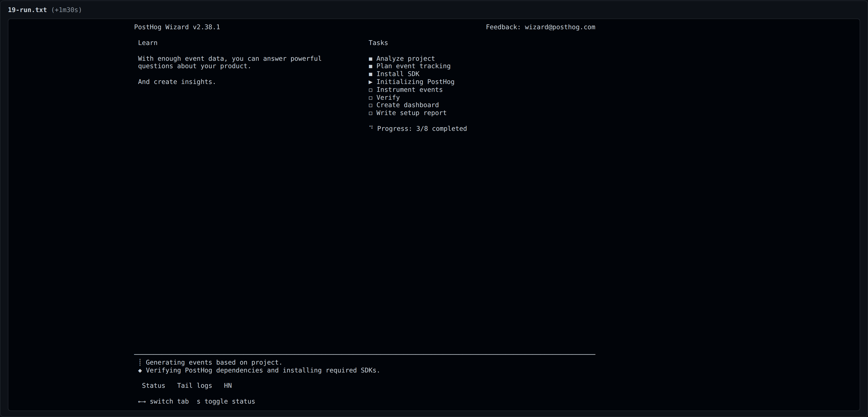Click the filled square beside Install SDK
This screenshot has width=868, height=417.
point(370,74)
